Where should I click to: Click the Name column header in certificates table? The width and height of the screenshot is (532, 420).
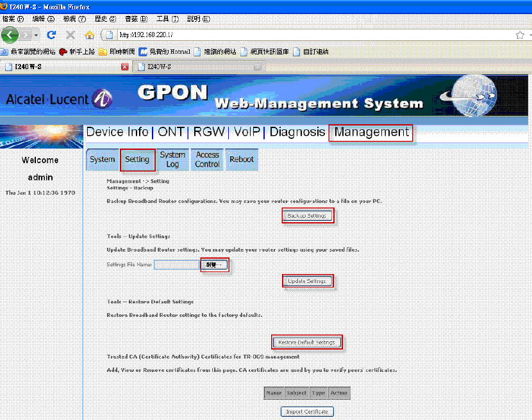[274, 393]
